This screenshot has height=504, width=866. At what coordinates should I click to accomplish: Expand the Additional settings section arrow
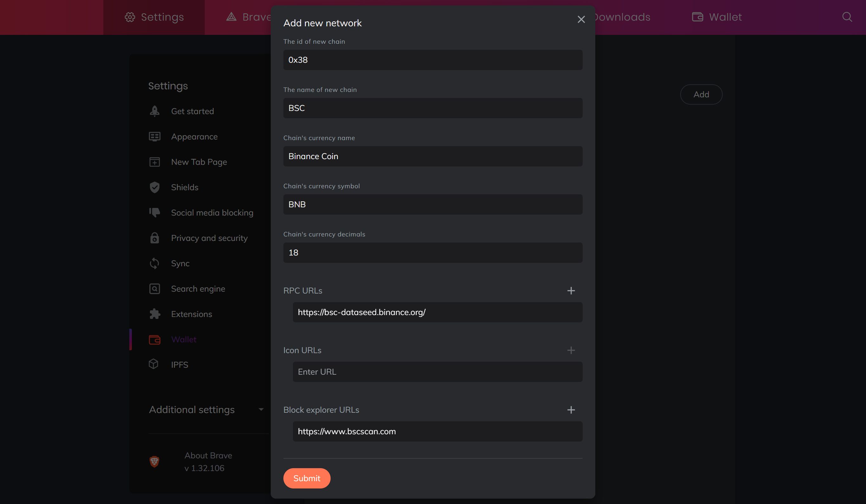(x=261, y=410)
